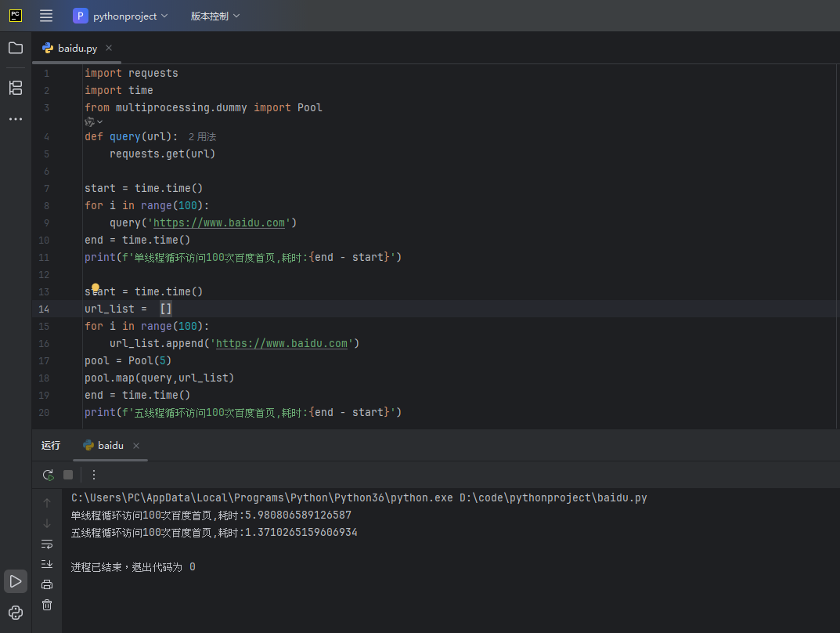Close the baidu run tab
This screenshot has height=633, width=840.
tap(136, 446)
